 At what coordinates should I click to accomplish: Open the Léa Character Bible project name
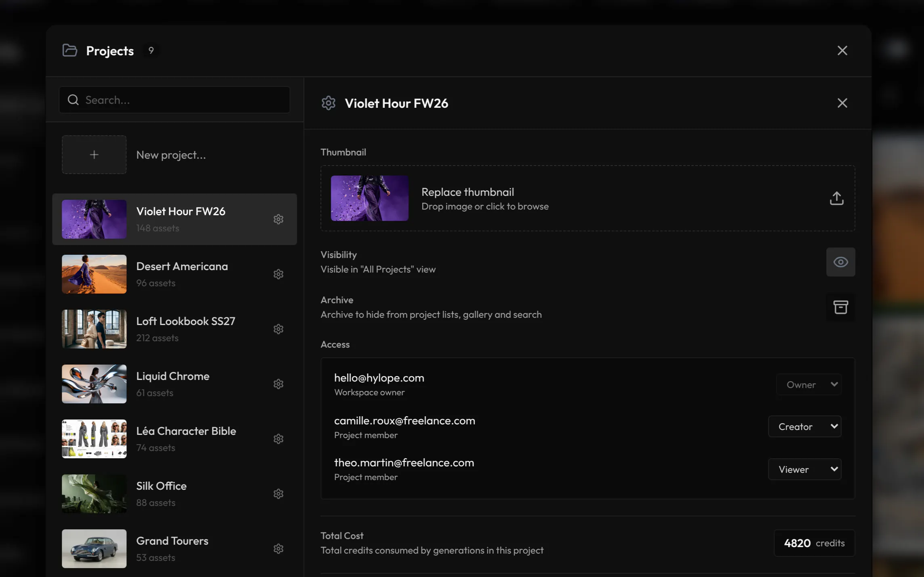[186, 431]
